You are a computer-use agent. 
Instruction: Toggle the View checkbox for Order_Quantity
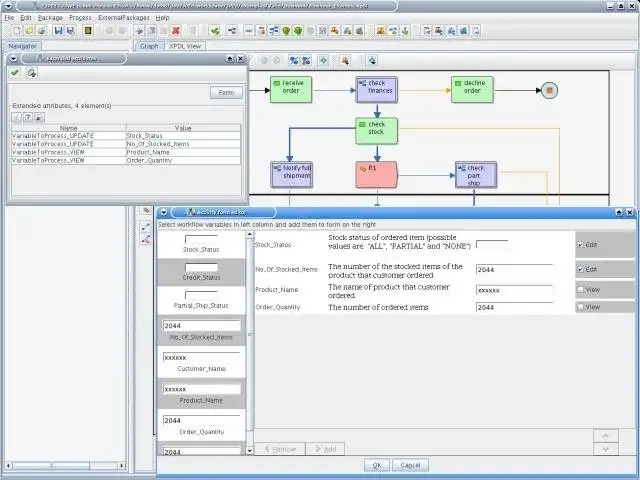(x=580, y=307)
